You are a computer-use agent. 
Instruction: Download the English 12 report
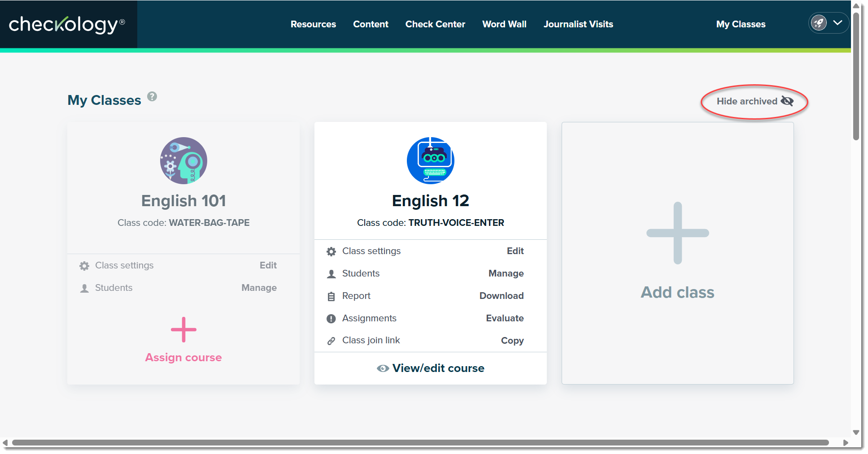(502, 296)
